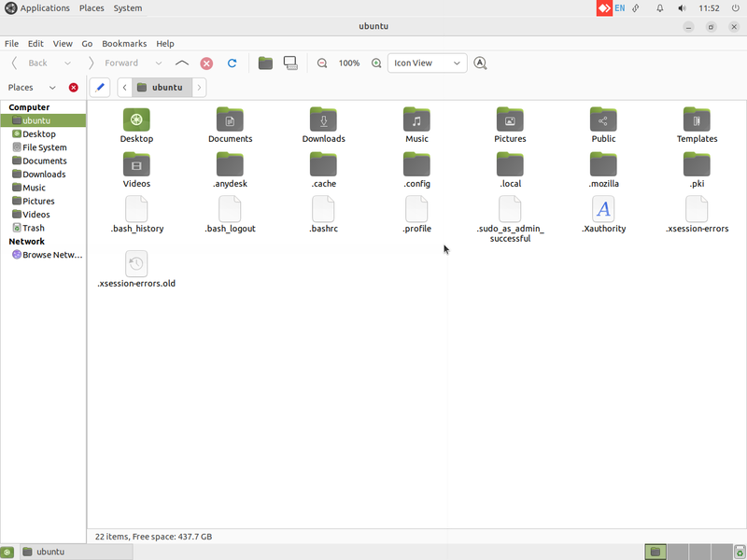
Task: Click the path bar left scroll chevron
Action: point(125,88)
